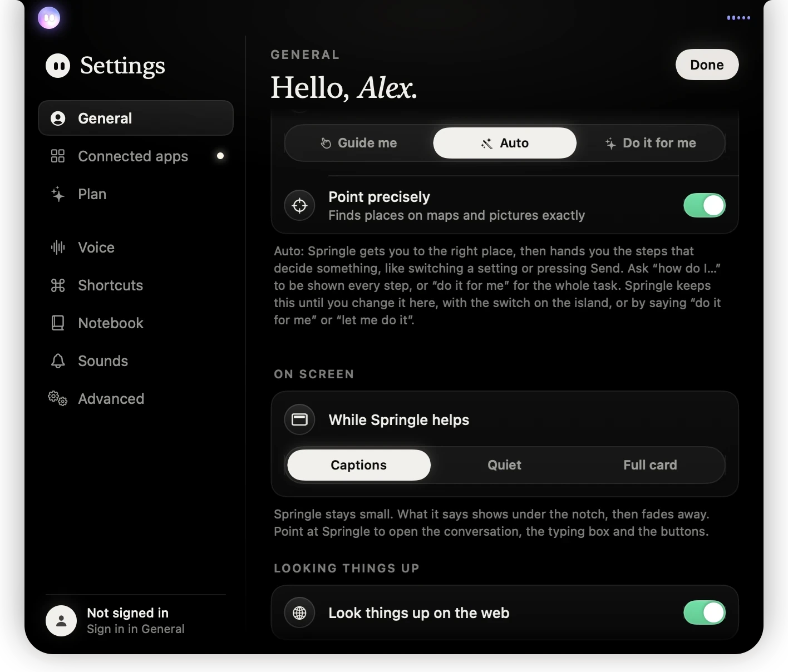
Task: Click the Done button
Action: point(707,65)
